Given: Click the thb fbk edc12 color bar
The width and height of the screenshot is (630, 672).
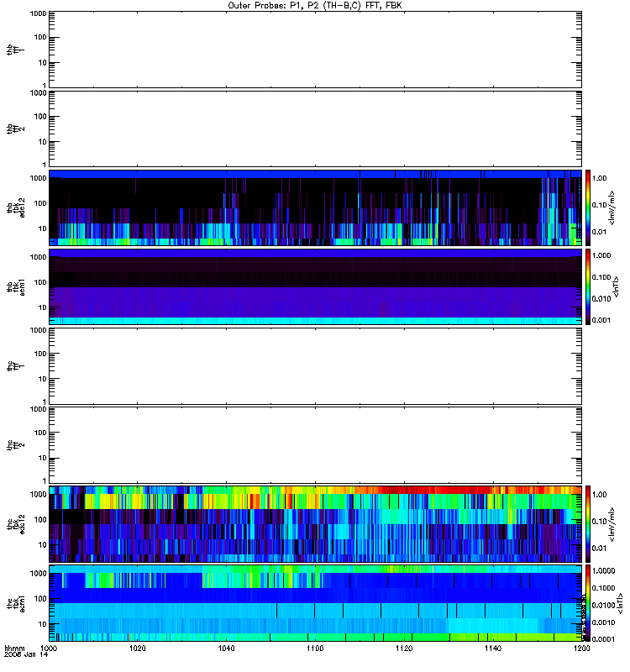Looking at the screenshot, I should click(x=588, y=207).
